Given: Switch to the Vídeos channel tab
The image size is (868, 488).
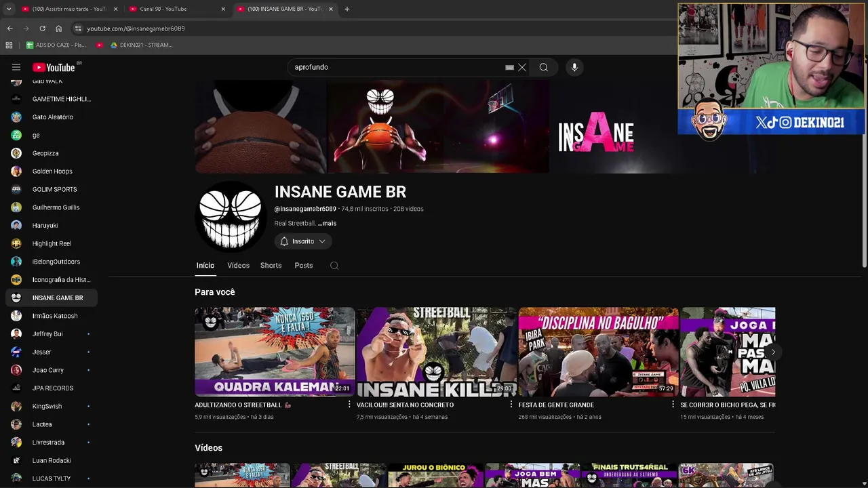Looking at the screenshot, I should (x=238, y=266).
